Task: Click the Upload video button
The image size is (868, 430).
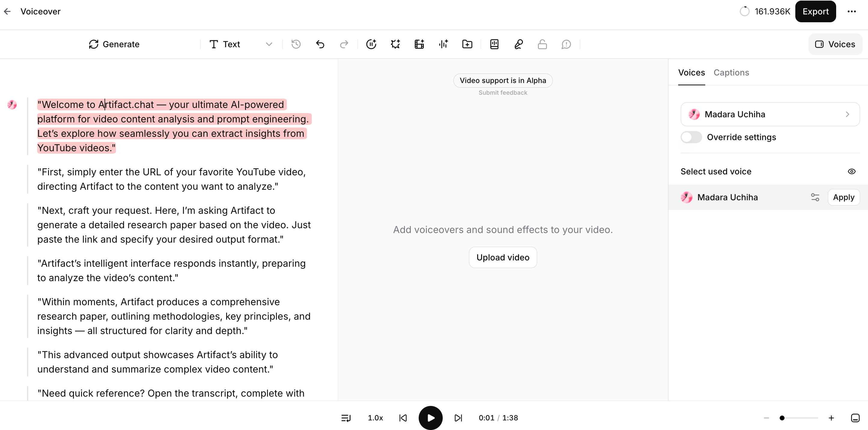Action: [x=503, y=257]
